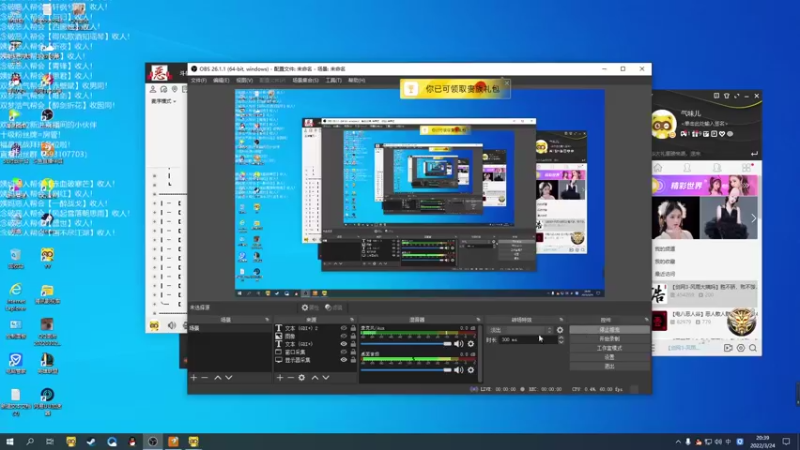Viewport: 800px width, 450px height.
Task: Open the Windows Start menu
Action: 10,441
